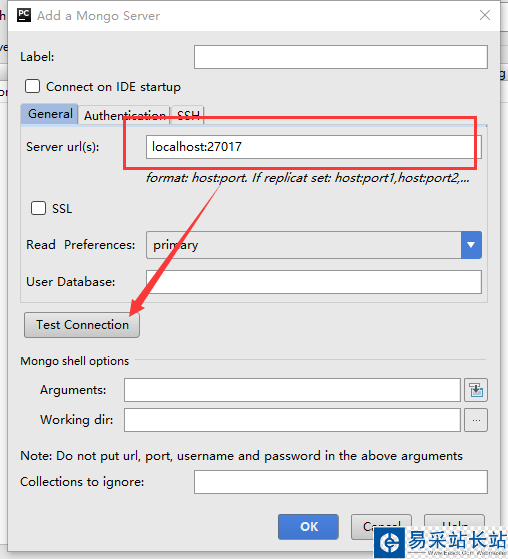The width and height of the screenshot is (508, 559).
Task: Focus the User Database field
Action: click(314, 282)
